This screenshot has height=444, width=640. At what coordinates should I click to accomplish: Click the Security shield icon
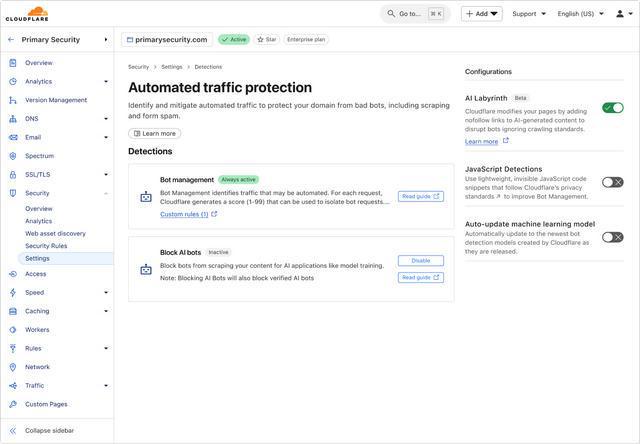point(13,193)
